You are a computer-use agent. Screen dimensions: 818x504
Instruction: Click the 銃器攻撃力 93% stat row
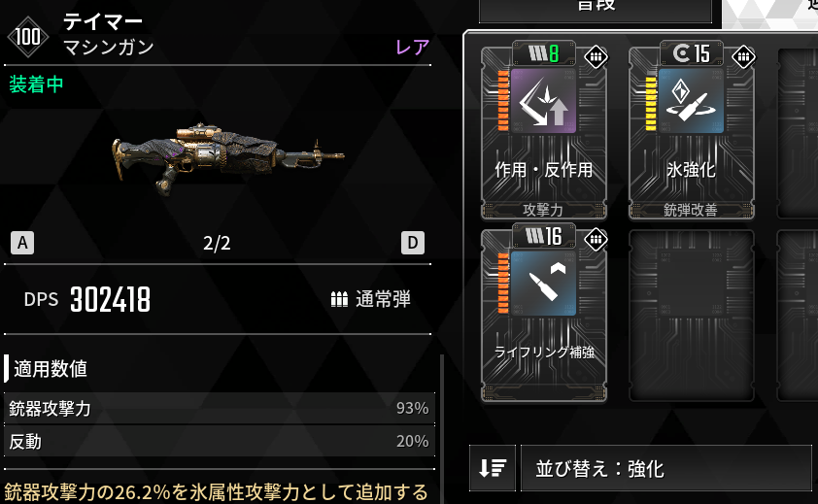(220, 408)
